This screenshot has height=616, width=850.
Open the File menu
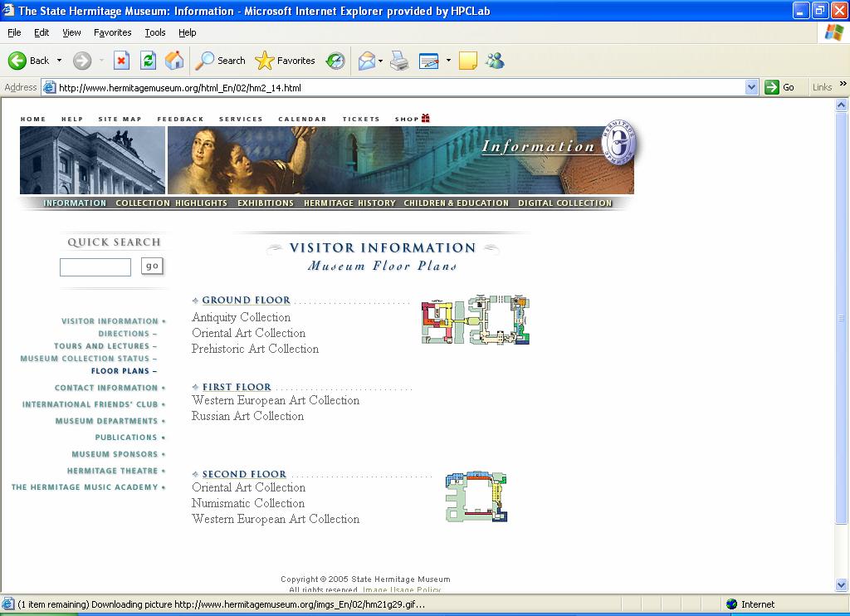point(14,32)
